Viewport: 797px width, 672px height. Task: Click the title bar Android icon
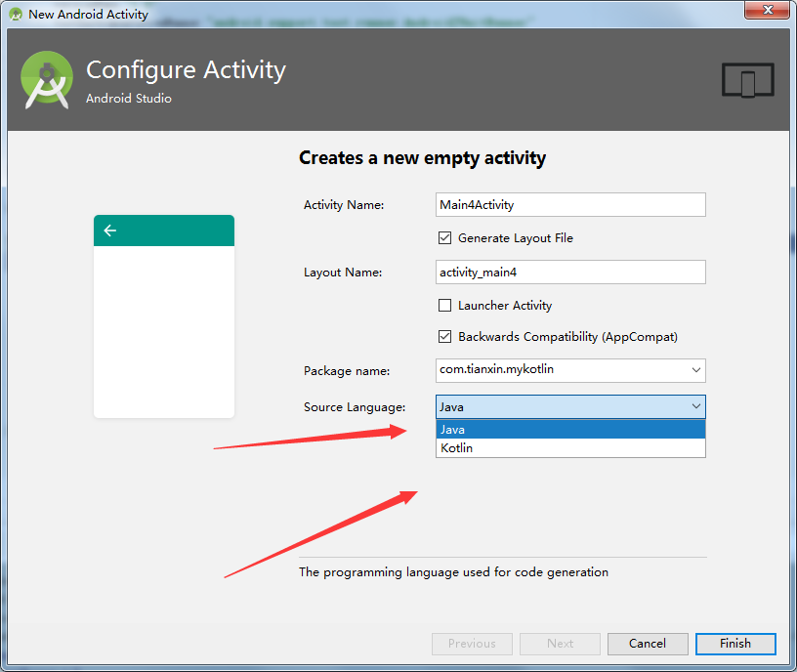click(16, 15)
